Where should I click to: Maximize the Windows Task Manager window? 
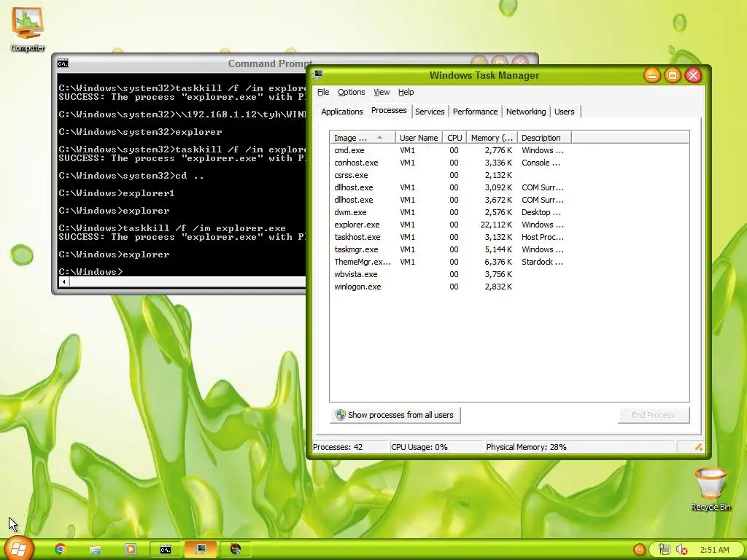click(672, 75)
